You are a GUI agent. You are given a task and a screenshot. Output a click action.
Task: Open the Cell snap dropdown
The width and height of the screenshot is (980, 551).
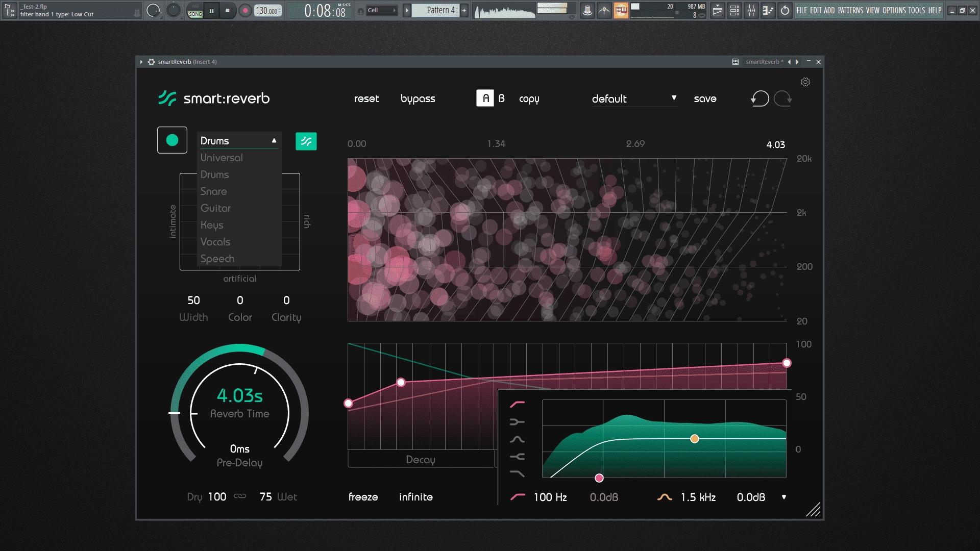pos(382,10)
